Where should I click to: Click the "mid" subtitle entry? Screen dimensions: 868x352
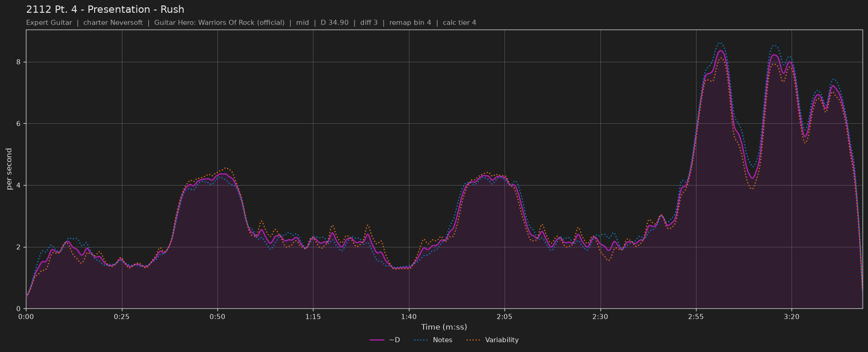click(303, 23)
